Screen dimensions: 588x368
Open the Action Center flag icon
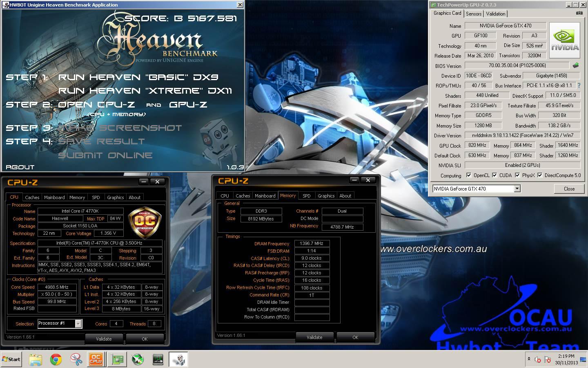(548, 360)
